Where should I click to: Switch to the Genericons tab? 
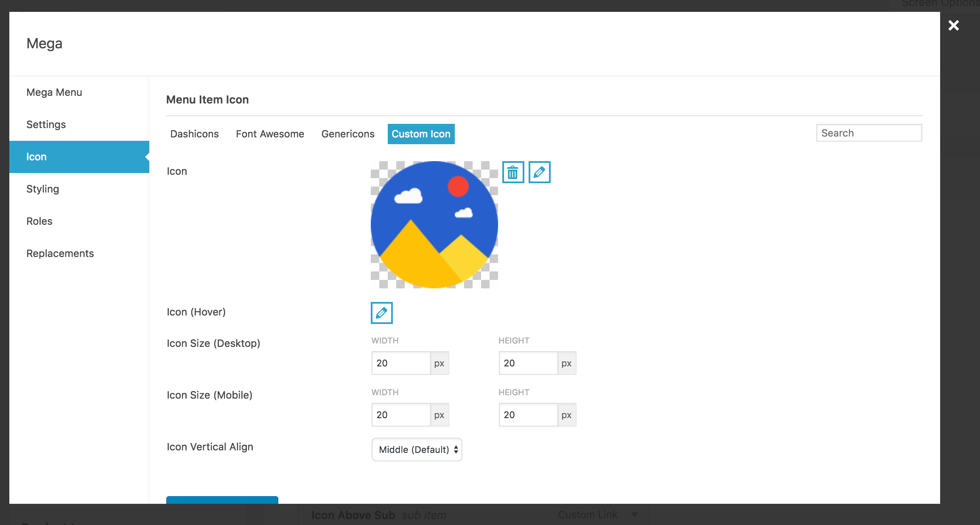(347, 134)
